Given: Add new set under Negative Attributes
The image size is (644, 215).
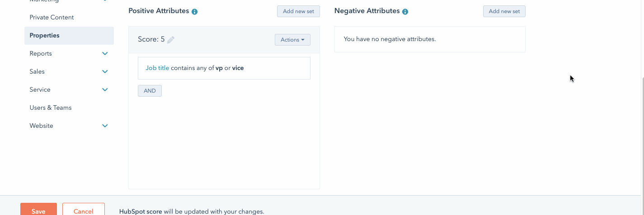Looking at the screenshot, I should (x=504, y=11).
